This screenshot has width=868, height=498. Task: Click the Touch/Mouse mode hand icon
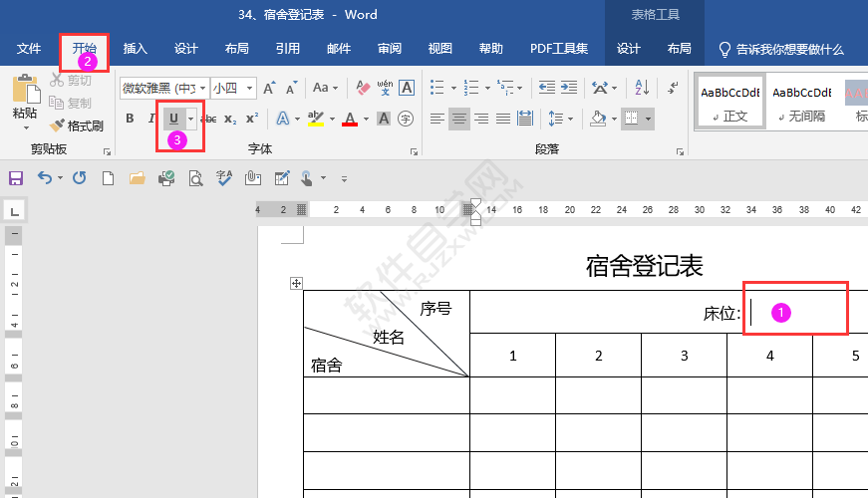coord(307,178)
